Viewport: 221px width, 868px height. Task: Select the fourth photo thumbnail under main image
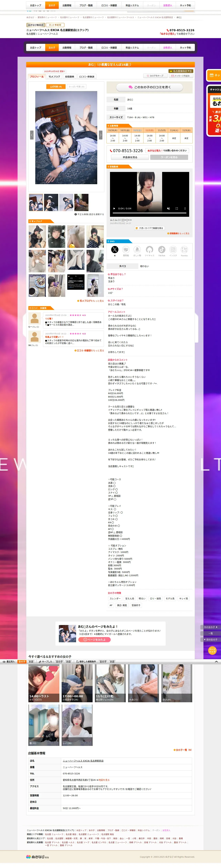pyautogui.click(x=81, y=202)
